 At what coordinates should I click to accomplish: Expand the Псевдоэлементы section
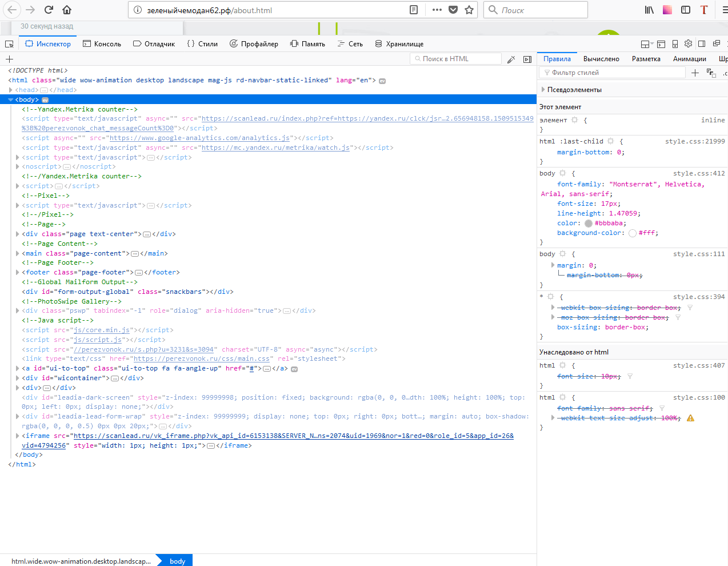(x=543, y=90)
